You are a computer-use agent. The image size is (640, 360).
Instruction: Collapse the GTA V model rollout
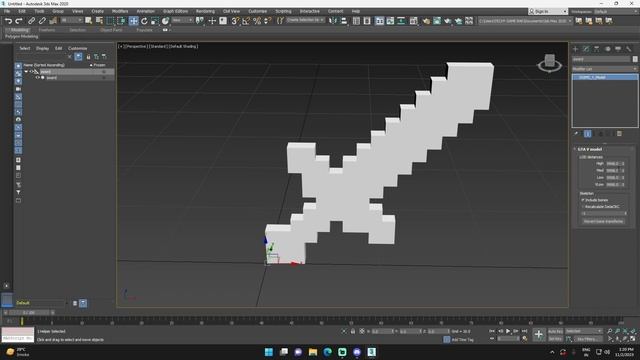click(x=575, y=149)
